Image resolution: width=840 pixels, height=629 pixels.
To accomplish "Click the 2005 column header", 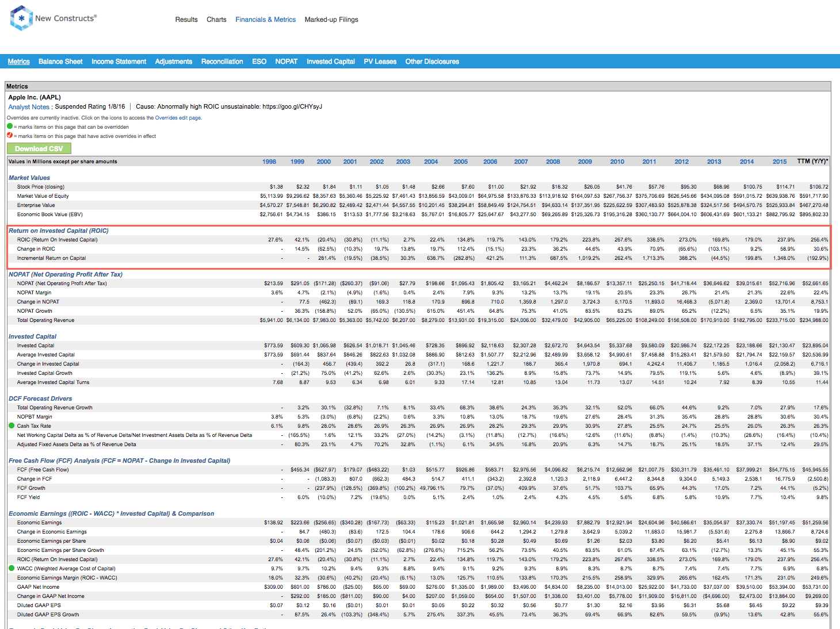I will (x=461, y=162).
